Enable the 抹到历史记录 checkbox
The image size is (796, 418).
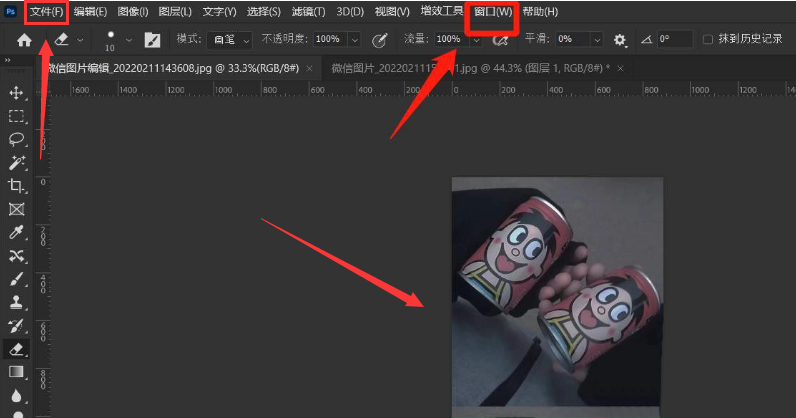(x=708, y=39)
